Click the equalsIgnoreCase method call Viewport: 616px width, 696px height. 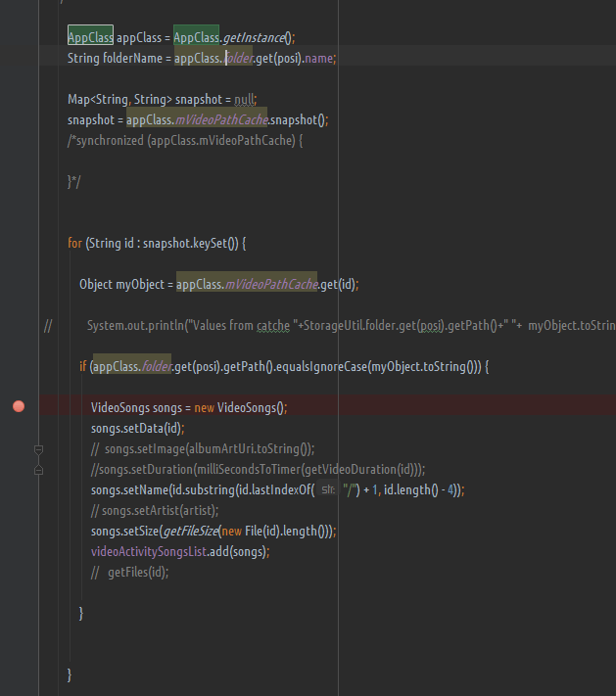(x=321, y=367)
